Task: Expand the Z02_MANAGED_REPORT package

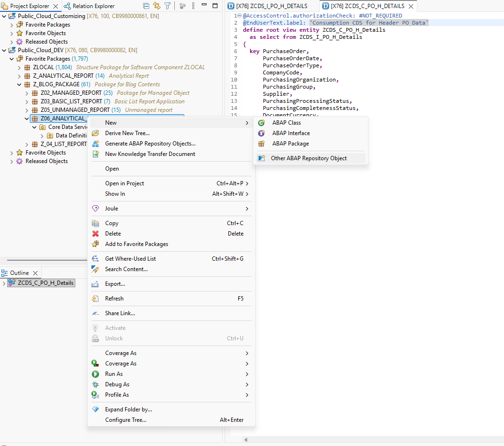Action: [x=27, y=93]
